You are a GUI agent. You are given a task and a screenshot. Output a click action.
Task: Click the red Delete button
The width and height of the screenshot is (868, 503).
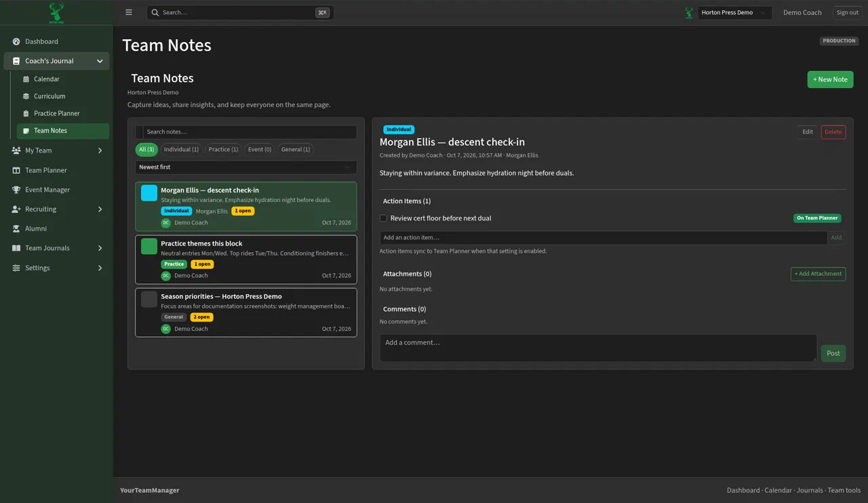click(833, 132)
